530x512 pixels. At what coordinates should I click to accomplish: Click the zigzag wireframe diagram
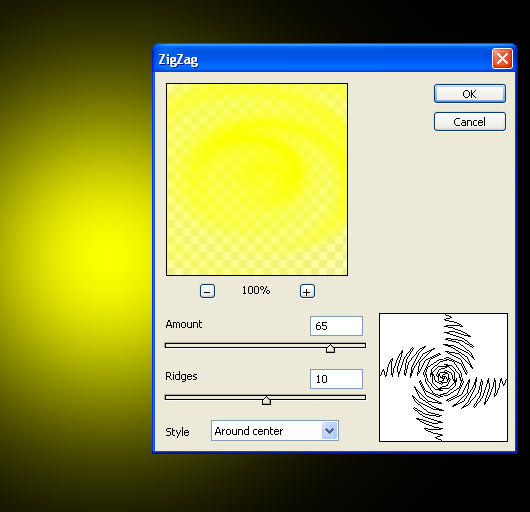[443, 377]
